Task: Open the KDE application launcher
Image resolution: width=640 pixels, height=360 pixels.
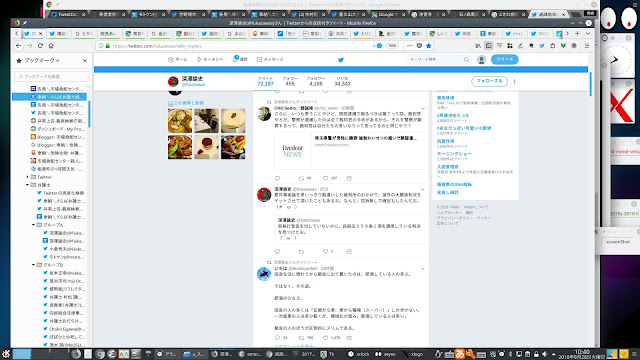Action: (6, 354)
